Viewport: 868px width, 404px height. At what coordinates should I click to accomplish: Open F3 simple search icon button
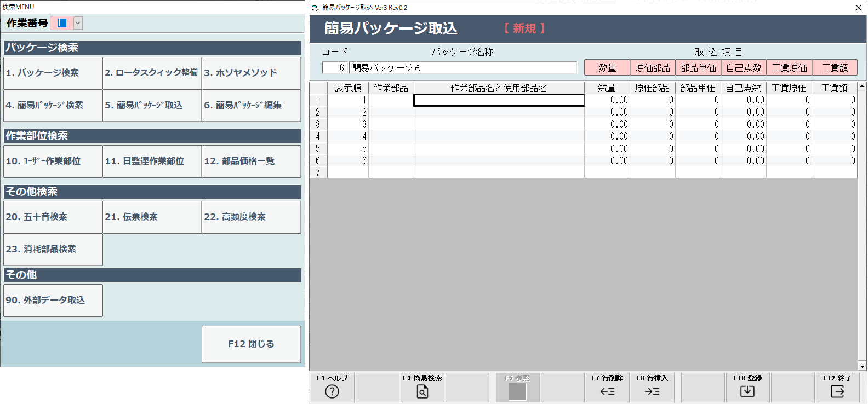pos(422,391)
